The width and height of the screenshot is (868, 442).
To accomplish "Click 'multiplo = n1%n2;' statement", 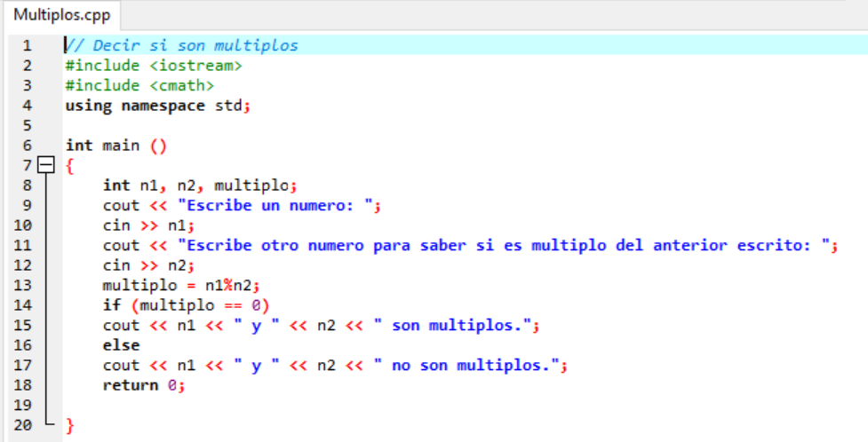I will click(x=181, y=286).
